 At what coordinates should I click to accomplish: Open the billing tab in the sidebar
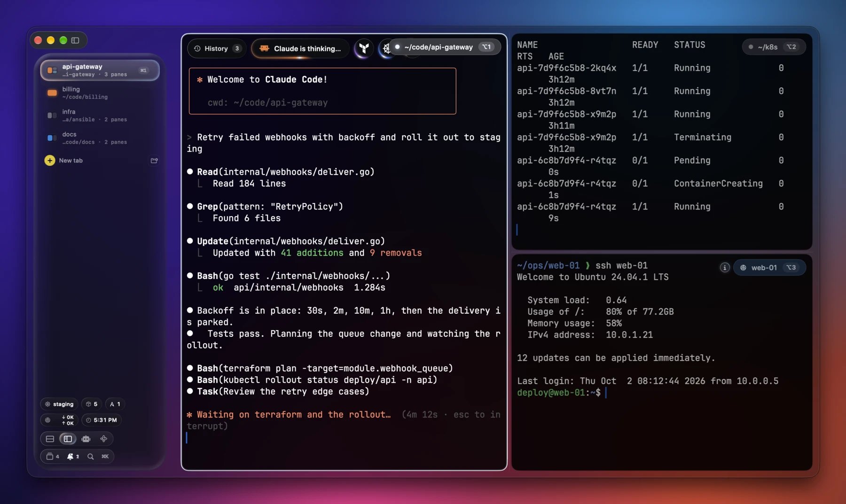coord(100,93)
